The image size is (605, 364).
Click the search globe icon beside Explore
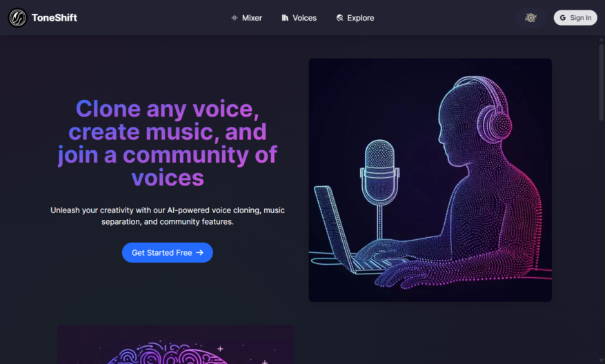(x=339, y=18)
